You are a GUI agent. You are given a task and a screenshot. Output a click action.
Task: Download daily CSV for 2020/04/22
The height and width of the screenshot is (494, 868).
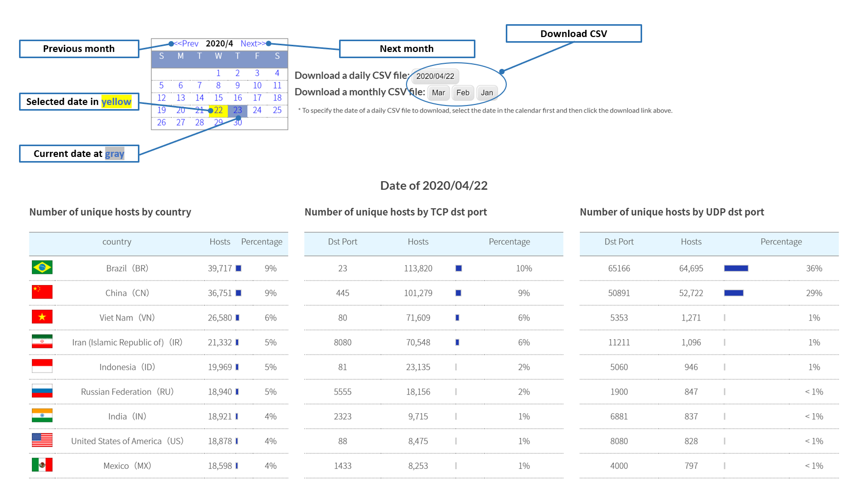435,76
